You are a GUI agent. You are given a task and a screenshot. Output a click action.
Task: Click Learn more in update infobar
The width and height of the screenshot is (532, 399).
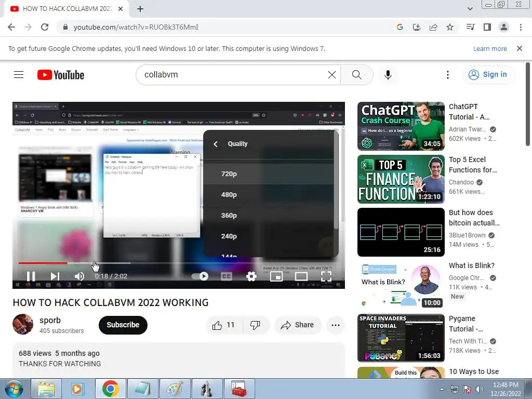(490, 48)
